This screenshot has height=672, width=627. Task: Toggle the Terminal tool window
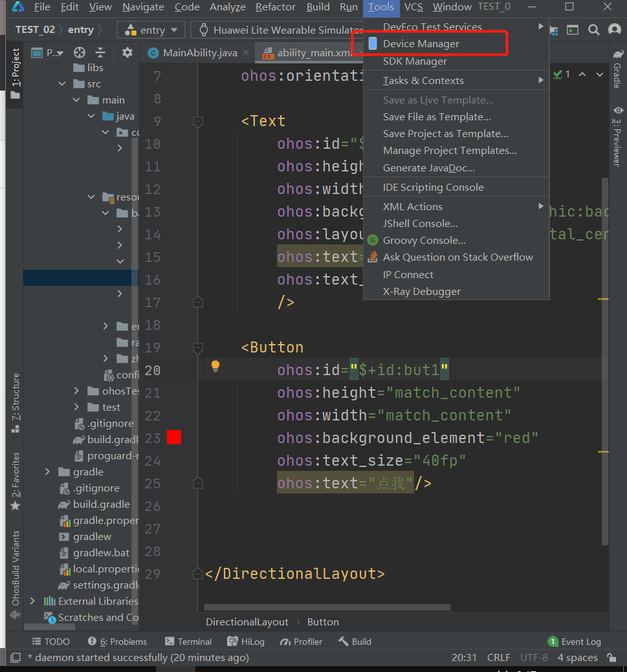[x=188, y=641]
